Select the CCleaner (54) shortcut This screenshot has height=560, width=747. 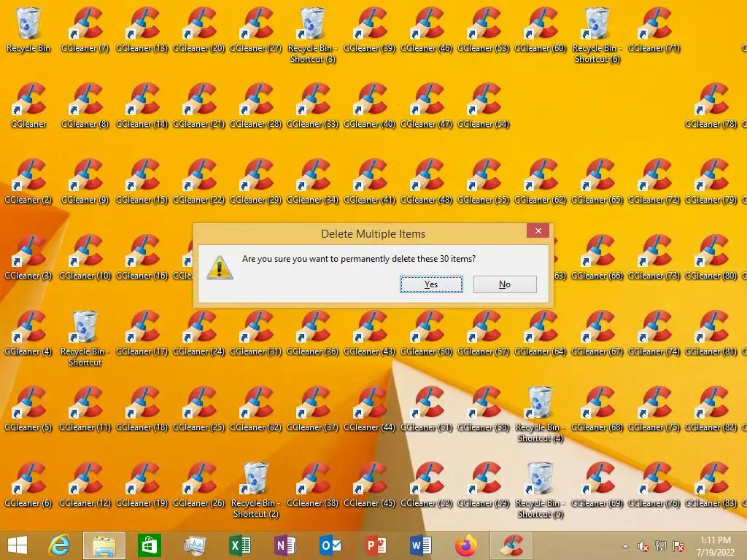pos(484,105)
